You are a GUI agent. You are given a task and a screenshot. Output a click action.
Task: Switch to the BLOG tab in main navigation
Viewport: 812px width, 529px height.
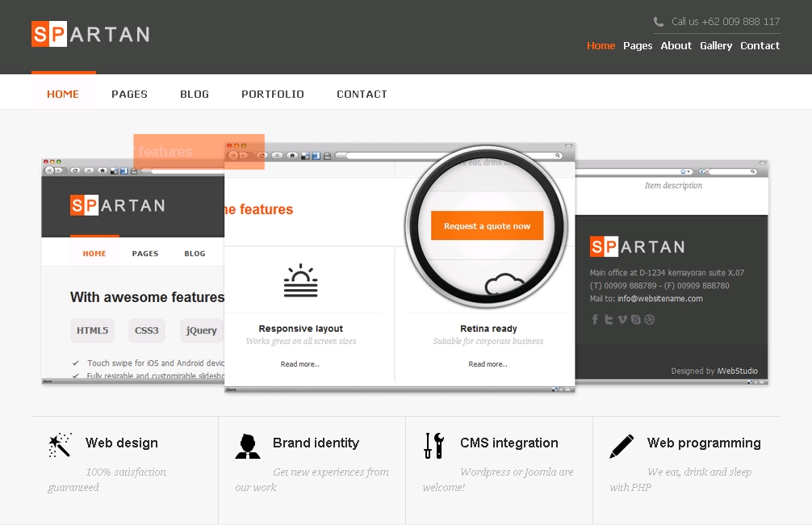click(x=195, y=94)
